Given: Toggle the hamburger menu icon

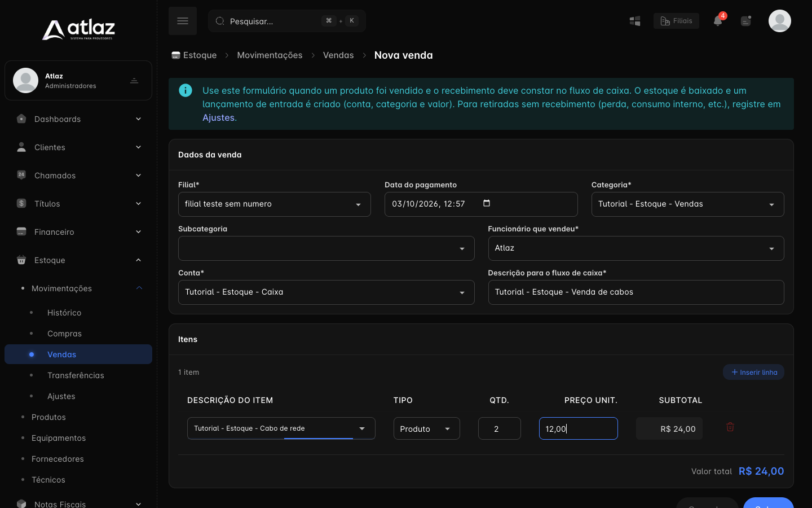Looking at the screenshot, I should (x=183, y=21).
